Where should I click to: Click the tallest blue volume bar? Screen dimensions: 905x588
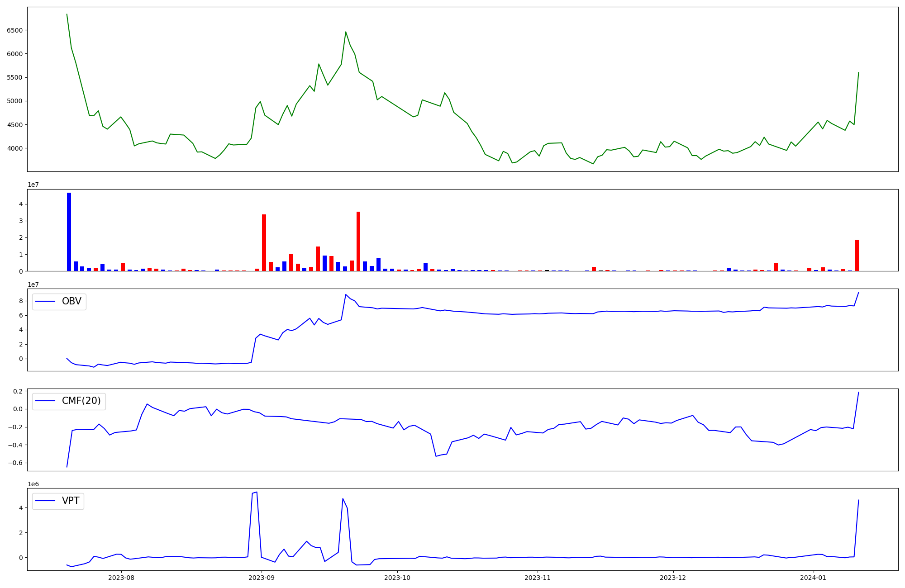tap(69, 232)
